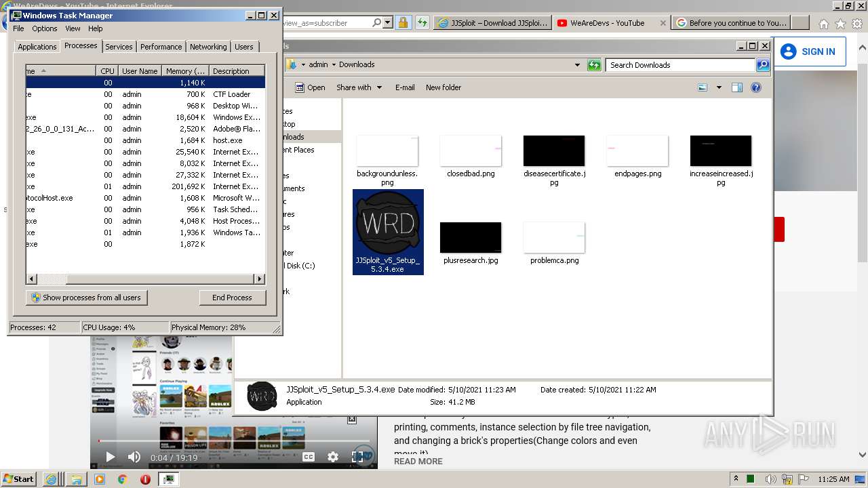Select the endpages.png file
Screen dimensions: 868x488
coord(637,157)
